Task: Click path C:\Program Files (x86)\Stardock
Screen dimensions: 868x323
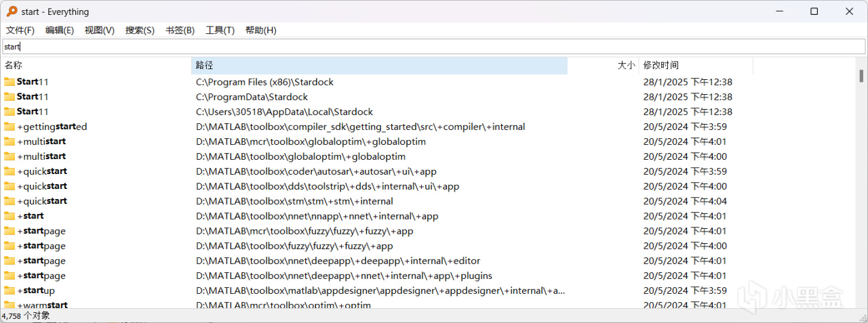Action: coord(264,82)
